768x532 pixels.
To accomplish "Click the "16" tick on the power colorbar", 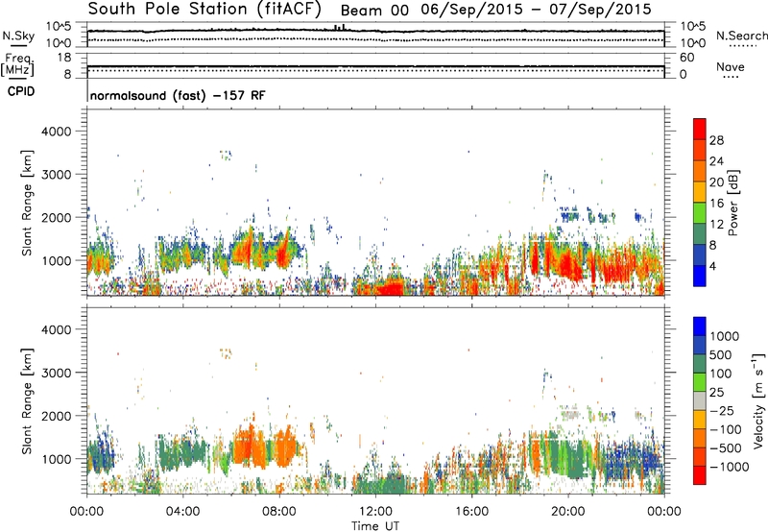I will tap(716, 204).
